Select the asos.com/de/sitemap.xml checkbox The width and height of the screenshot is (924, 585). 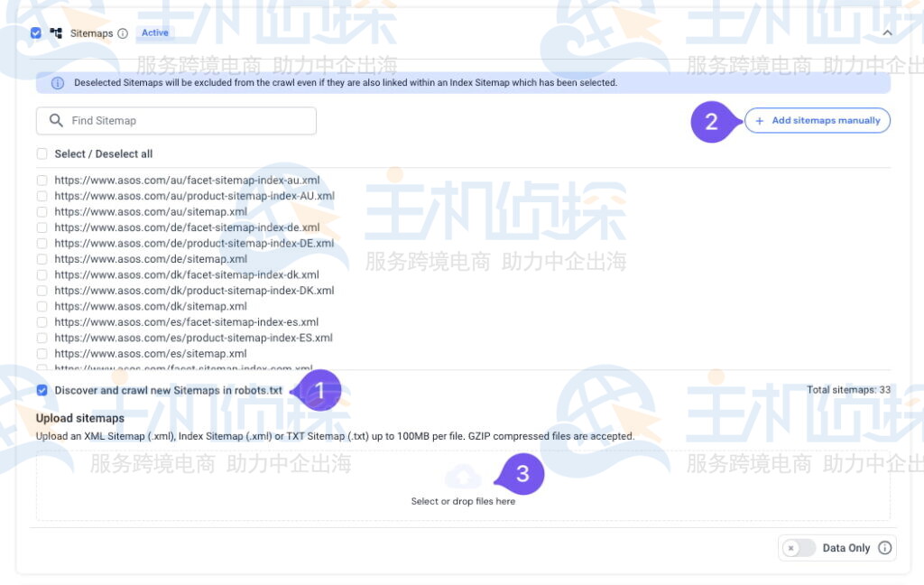42,259
